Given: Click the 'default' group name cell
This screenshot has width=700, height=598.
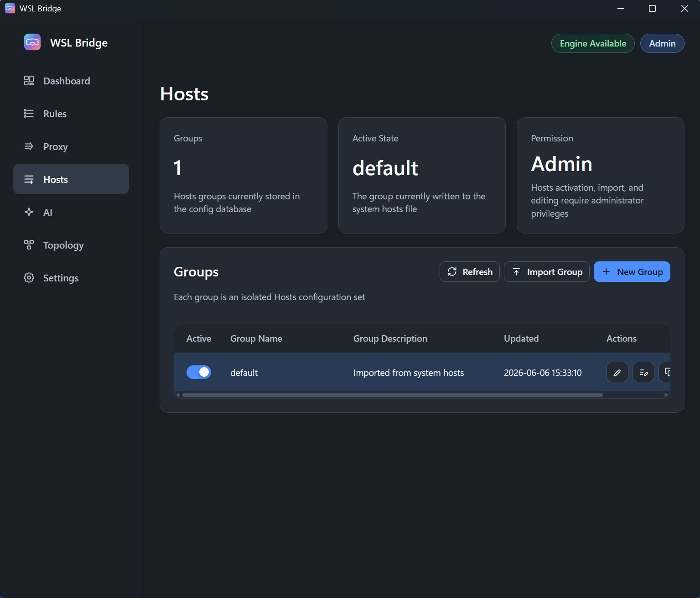Looking at the screenshot, I should [x=244, y=373].
